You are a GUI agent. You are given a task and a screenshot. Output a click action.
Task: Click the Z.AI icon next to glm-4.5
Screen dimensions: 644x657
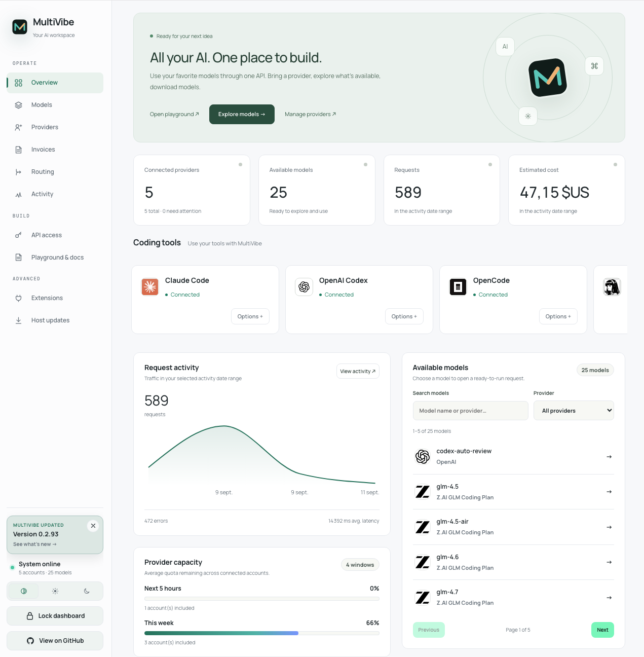(423, 492)
